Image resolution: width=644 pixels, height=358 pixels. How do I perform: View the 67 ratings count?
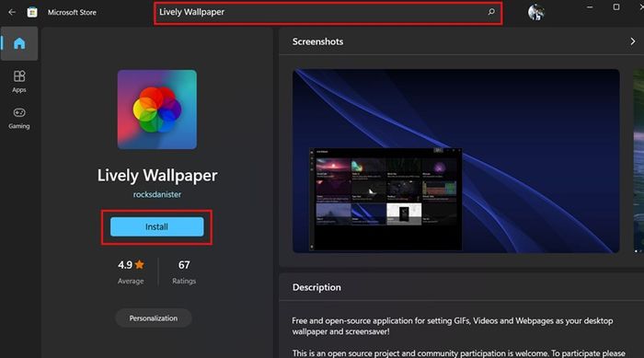point(184,271)
